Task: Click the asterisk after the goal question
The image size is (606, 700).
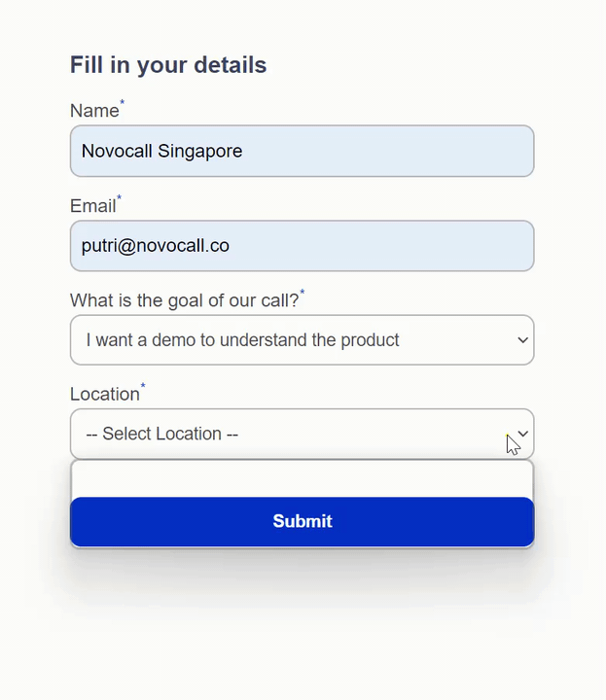Action: [x=303, y=292]
